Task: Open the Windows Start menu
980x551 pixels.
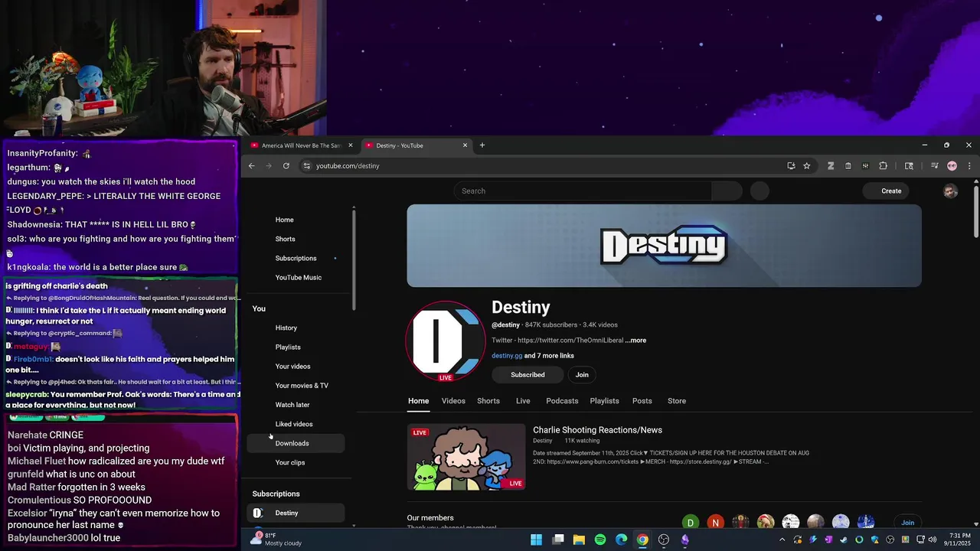Action: pos(537,540)
